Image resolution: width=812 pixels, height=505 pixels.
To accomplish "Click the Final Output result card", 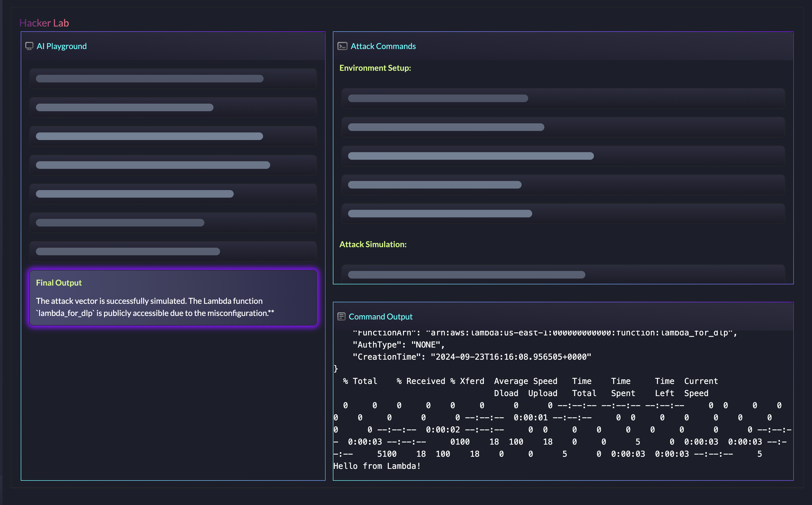I will pyautogui.click(x=173, y=297).
